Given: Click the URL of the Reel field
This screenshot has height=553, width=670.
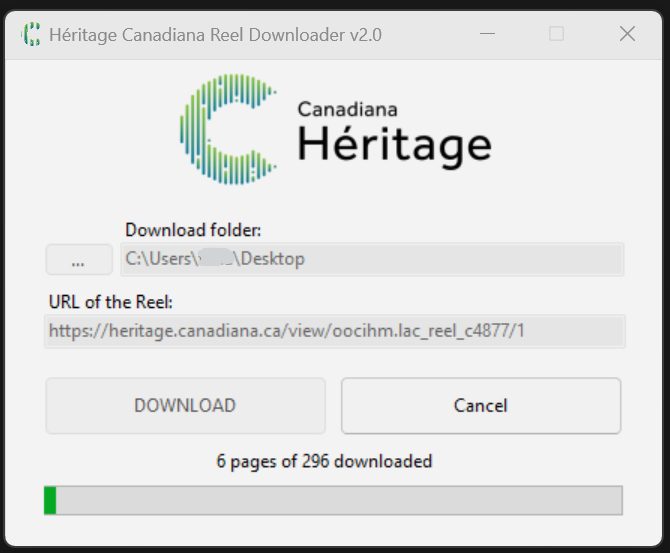Looking at the screenshot, I should click(335, 331).
